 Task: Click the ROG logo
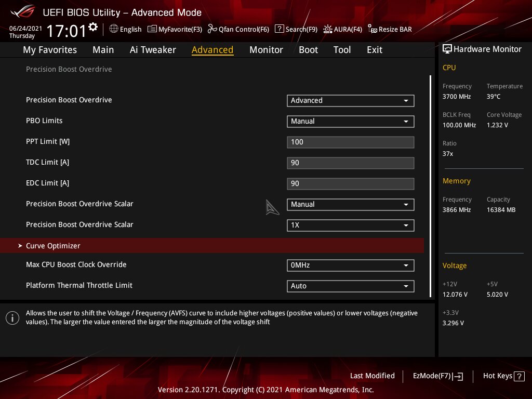pyautogui.click(x=22, y=11)
